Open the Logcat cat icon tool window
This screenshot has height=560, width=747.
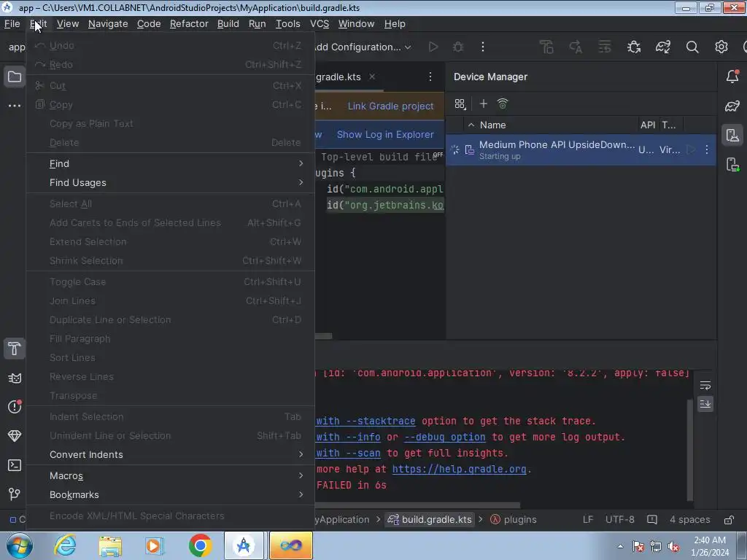pos(15,378)
